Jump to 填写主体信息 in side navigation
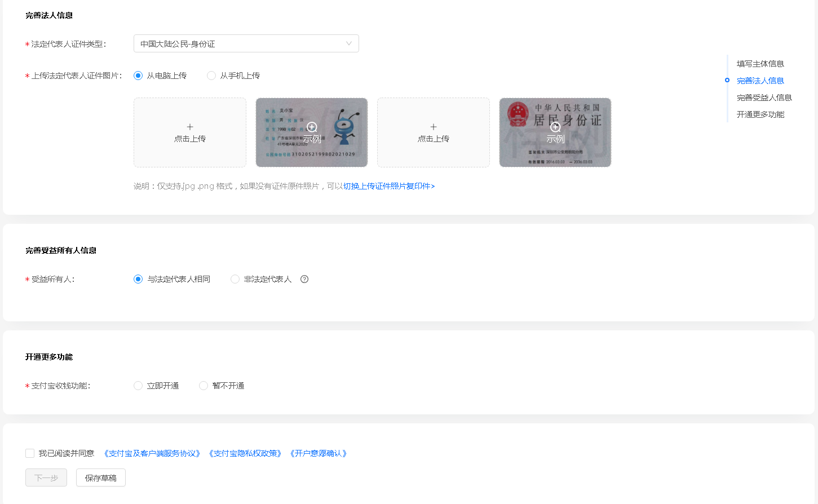The width and height of the screenshot is (818, 504). (x=760, y=64)
